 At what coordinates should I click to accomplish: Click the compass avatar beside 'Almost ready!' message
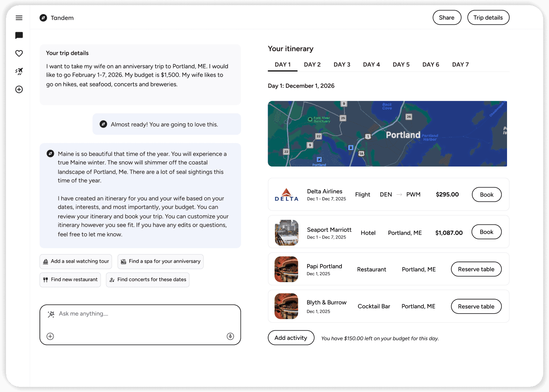(103, 124)
